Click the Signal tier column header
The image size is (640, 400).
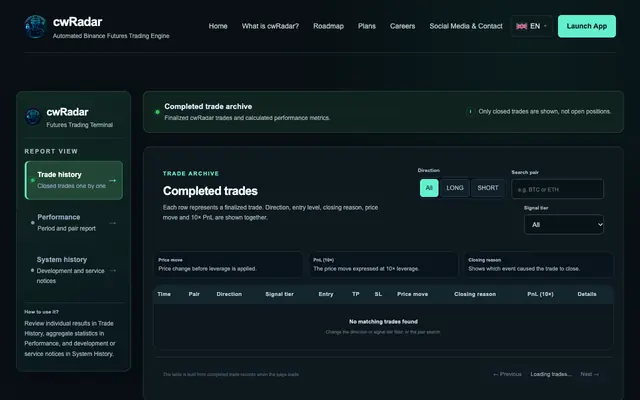280,294
